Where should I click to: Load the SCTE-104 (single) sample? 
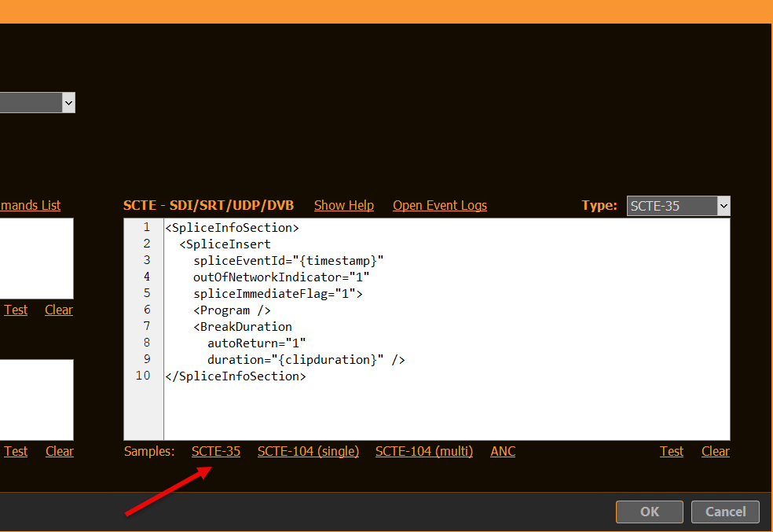coord(308,451)
